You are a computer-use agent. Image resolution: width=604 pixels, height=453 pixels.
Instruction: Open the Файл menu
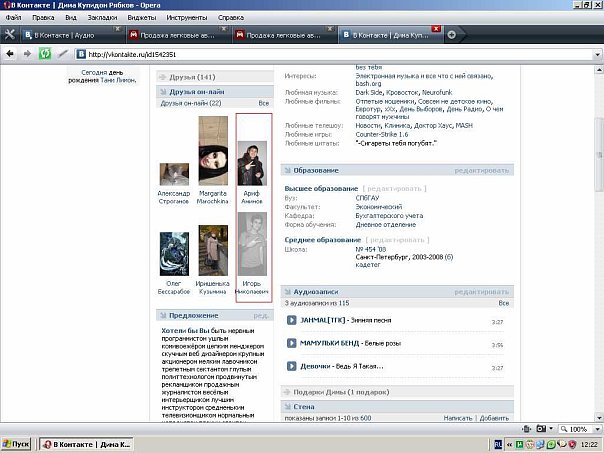tap(13, 17)
